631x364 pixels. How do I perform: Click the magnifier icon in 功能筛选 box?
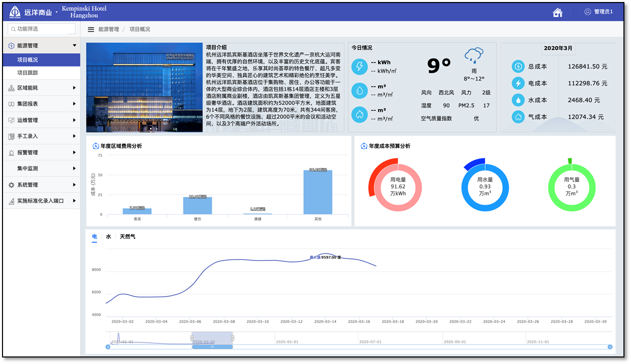[x=13, y=29]
